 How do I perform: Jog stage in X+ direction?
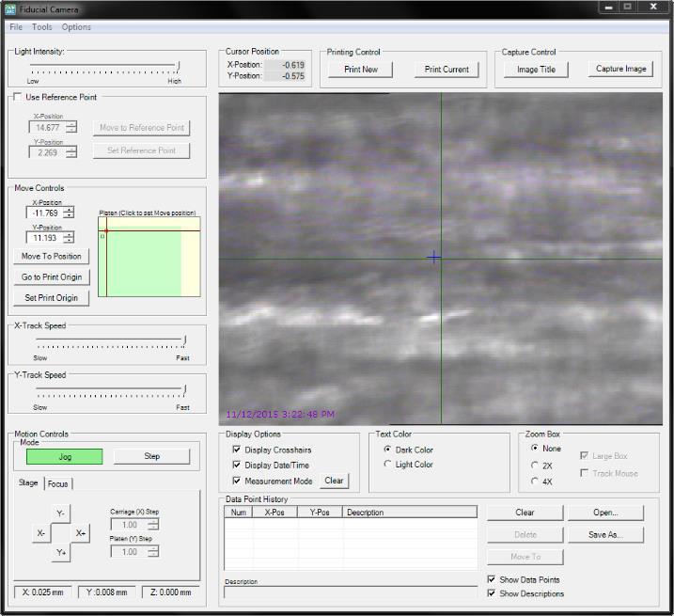[x=81, y=533]
